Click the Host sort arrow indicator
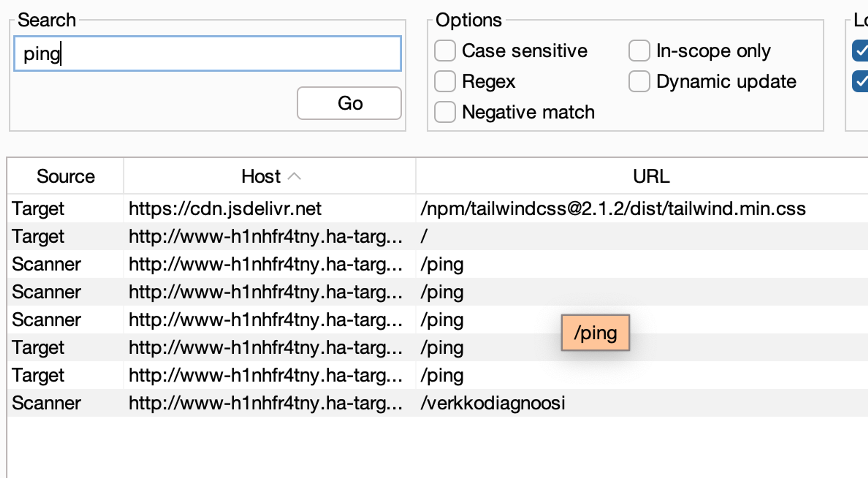This screenshot has width=868, height=478. (x=294, y=176)
